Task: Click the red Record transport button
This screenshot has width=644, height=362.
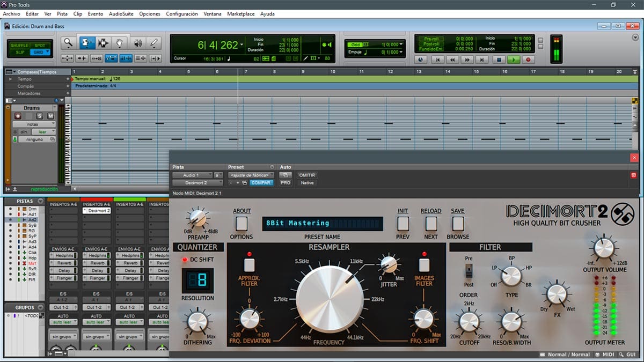Action: (x=528, y=60)
